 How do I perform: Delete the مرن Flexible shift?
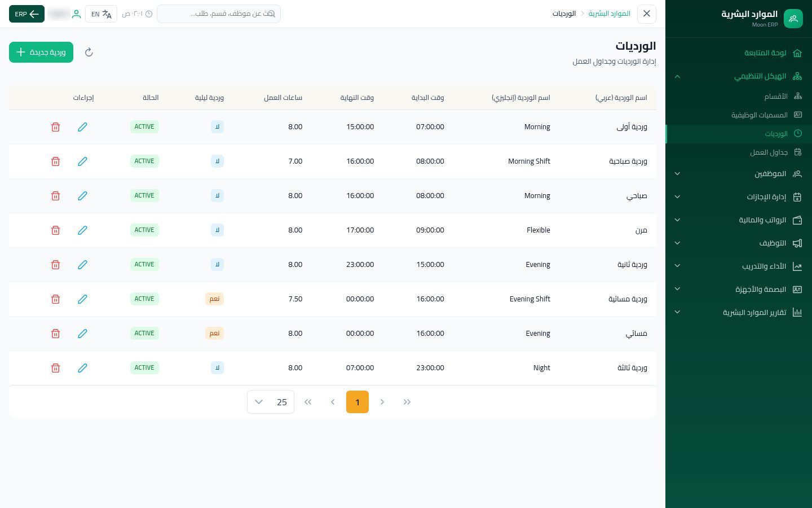pyautogui.click(x=55, y=230)
